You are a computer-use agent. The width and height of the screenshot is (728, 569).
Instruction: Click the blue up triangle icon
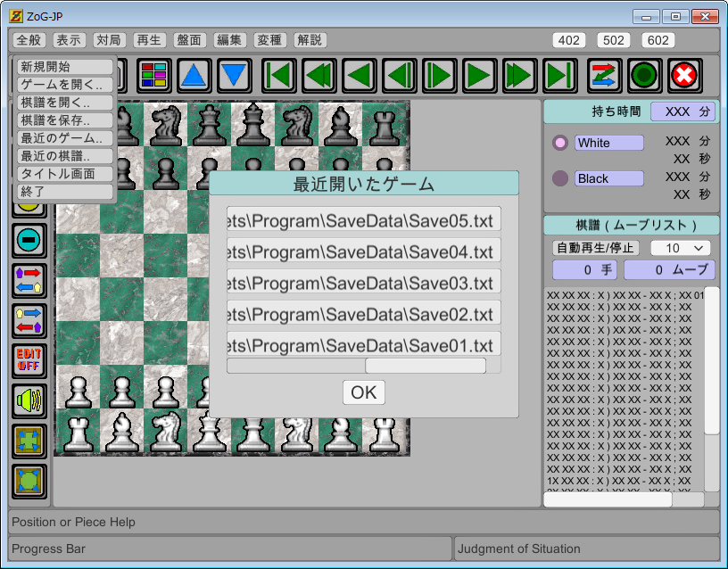point(194,76)
